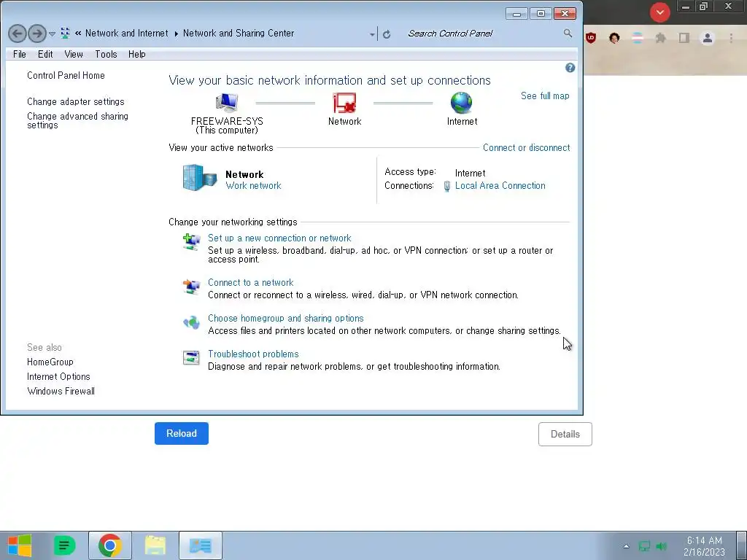The image size is (747, 560).
Task: Select the Control Panel taskbar item
Action: coord(201,545)
